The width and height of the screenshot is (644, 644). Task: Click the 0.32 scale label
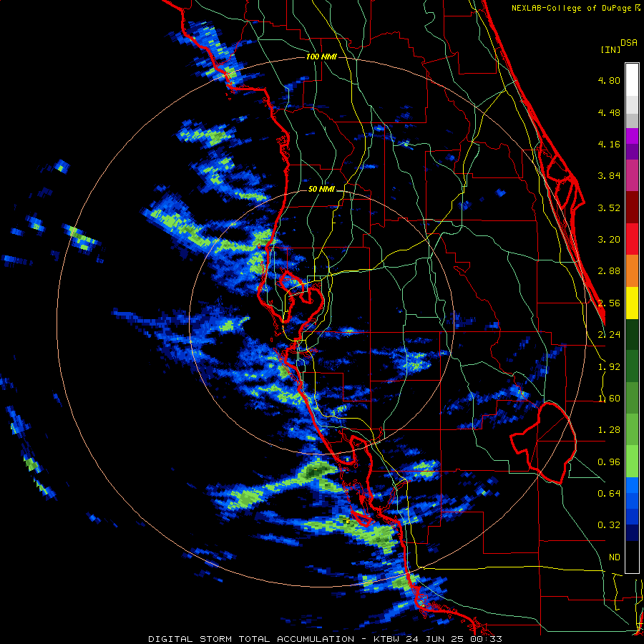[x=609, y=525]
